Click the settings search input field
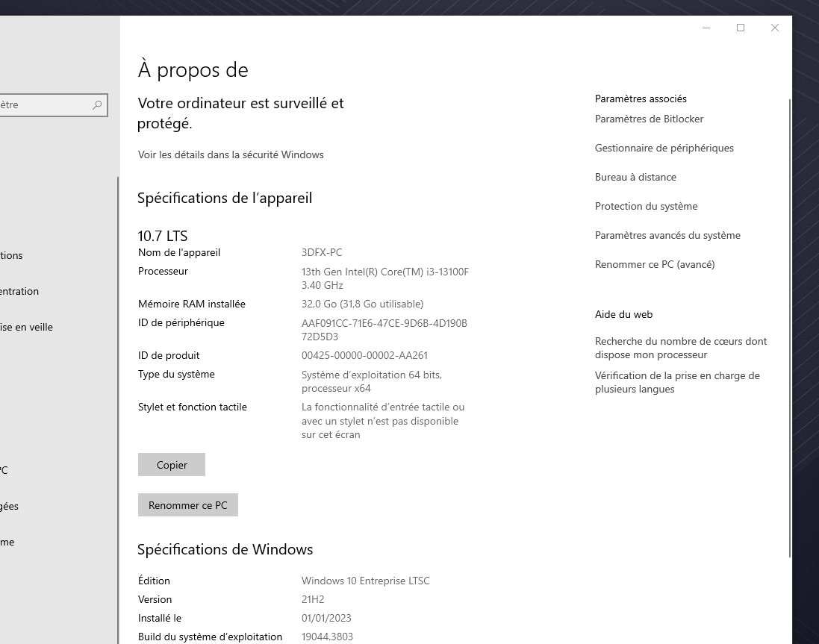The image size is (819, 644). (53, 105)
